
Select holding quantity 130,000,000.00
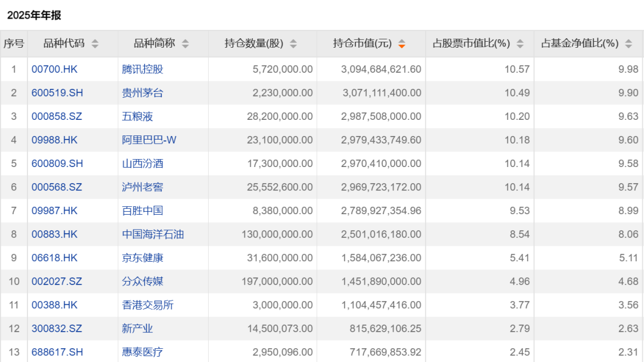pyautogui.click(x=277, y=234)
